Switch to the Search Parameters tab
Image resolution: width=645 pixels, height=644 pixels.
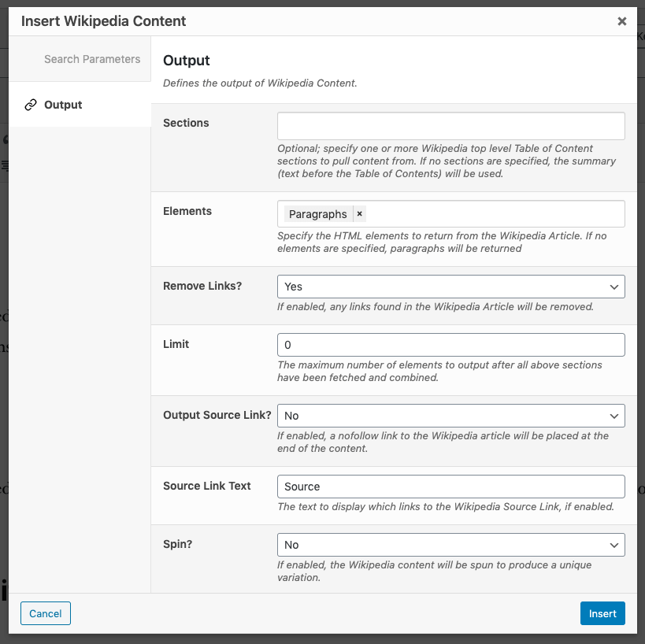[80, 59]
